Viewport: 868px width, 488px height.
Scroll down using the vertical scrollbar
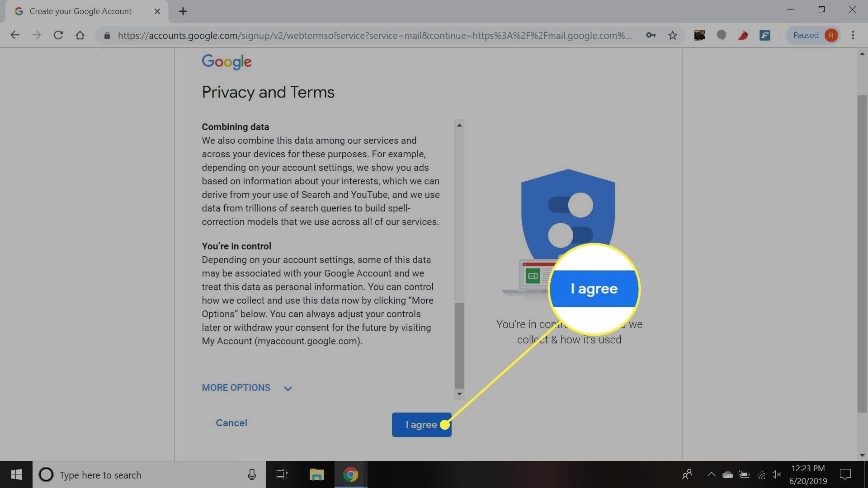coord(460,393)
